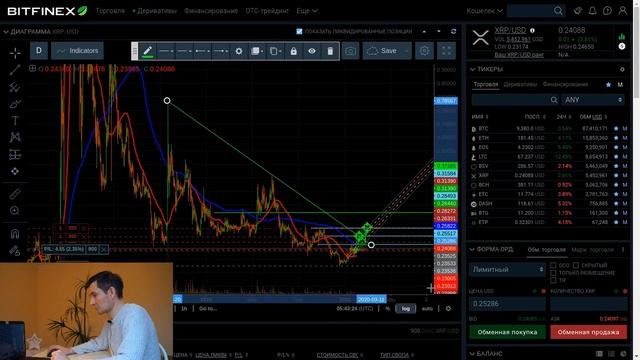This screenshot has height=360, width=640.
Task: Expand the Еще dropdown menu
Action: 307,11
